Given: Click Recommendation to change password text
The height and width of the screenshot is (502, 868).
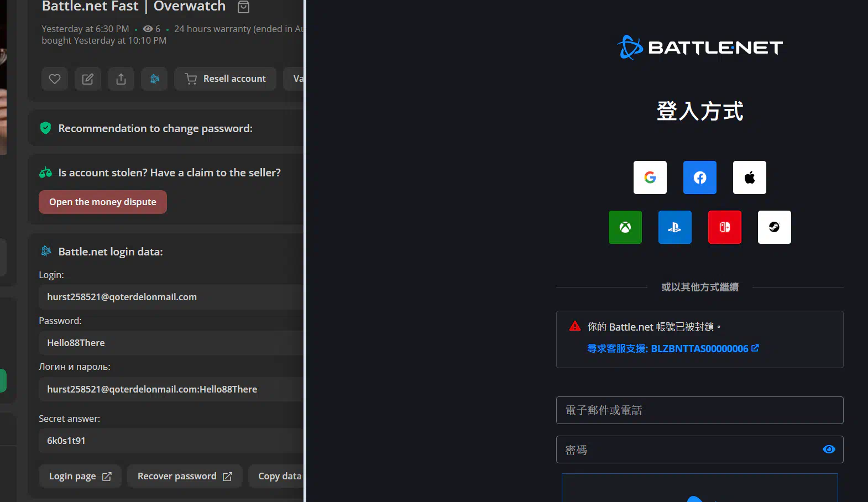Looking at the screenshot, I should click(x=155, y=128).
